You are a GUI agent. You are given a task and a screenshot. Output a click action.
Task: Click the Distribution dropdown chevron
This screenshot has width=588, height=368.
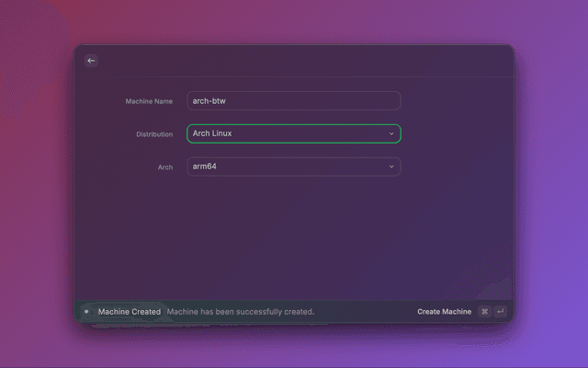coord(390,133)
